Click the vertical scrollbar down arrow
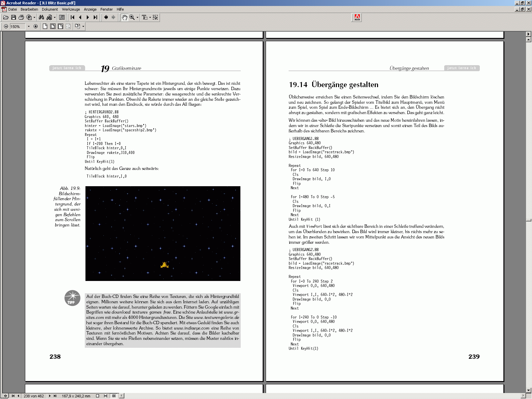 [529, 390]
